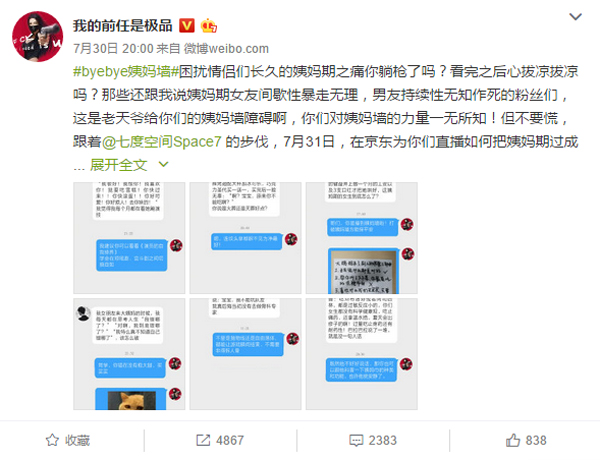The image size is (600, 460).
Task: Open the #byebye姨妈墙# hashtag topic
Action: point(126,72)
